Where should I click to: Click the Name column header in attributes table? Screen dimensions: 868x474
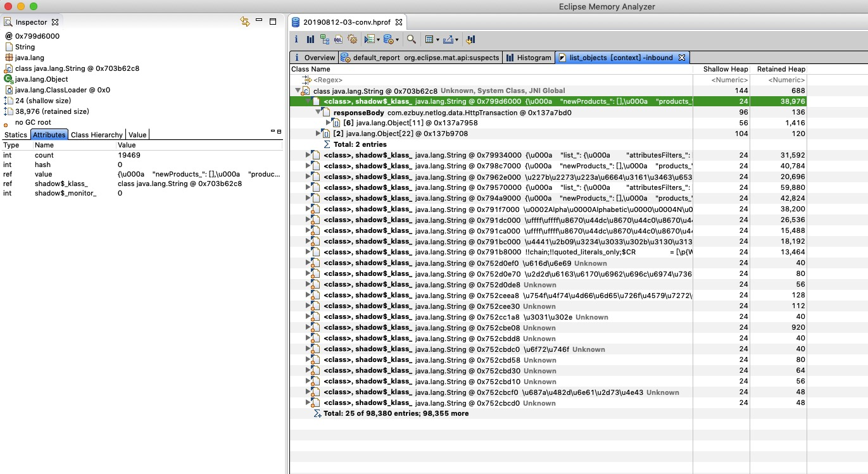(x=75, y=145)
